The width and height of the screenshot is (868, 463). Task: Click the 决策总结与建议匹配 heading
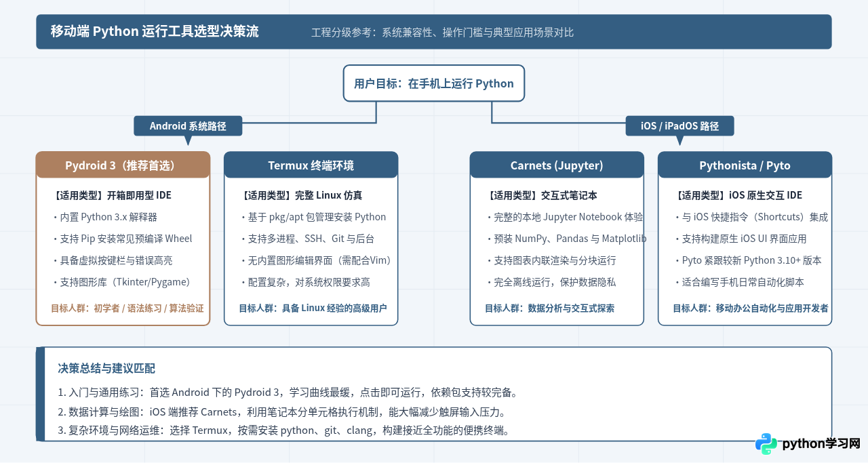[x=106, y=368]
